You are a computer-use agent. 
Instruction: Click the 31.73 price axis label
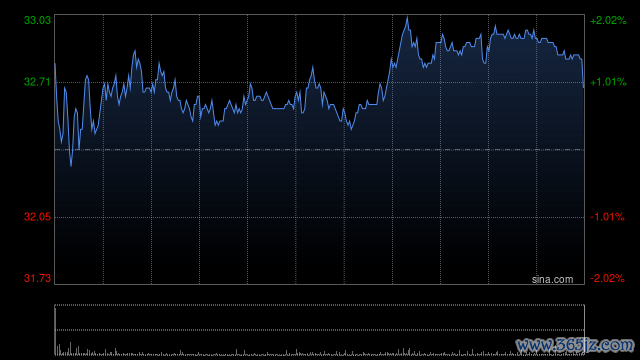click(x=37, y=278)
